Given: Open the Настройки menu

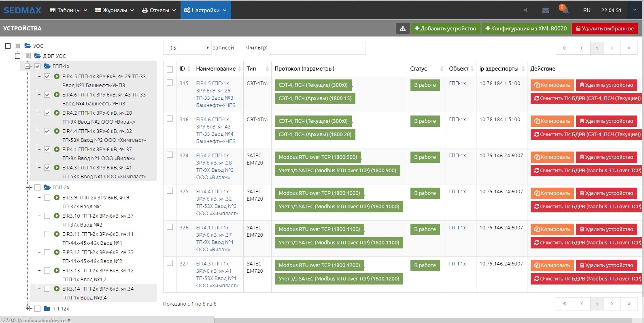Looking at the screenshot, I should 205,10.
